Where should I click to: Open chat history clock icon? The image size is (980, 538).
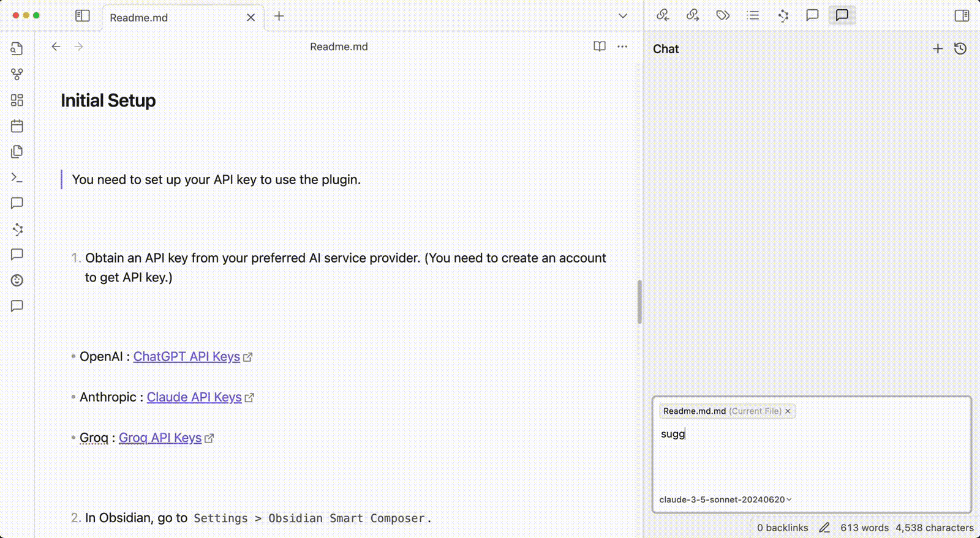[960, 48]
